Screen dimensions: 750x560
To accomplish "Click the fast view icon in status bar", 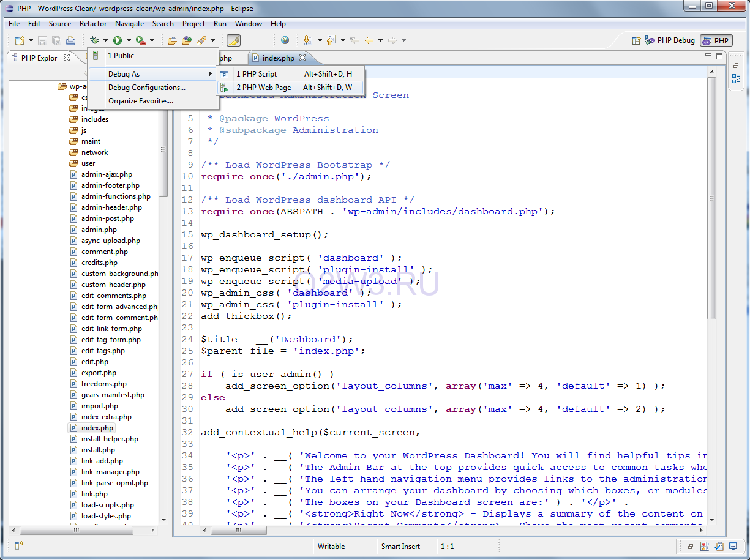I will tap(19, 546).
